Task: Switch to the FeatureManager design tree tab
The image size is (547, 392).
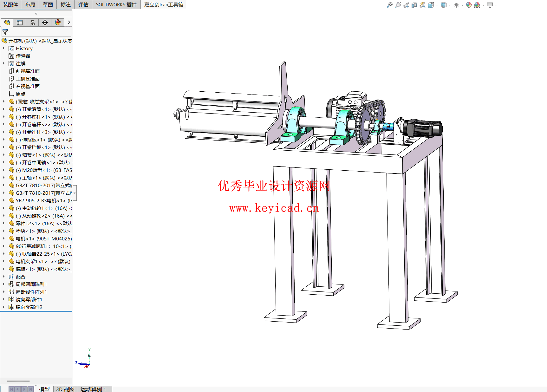Action: [7, 23]
